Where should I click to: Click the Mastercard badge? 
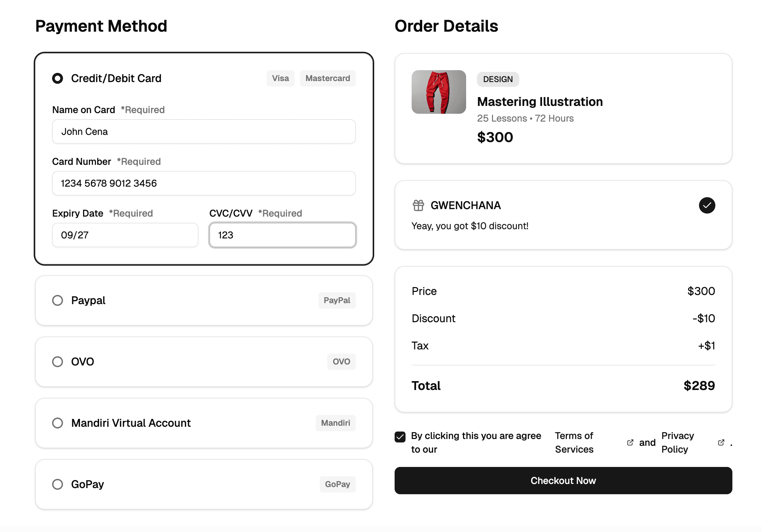pos(328,78)
